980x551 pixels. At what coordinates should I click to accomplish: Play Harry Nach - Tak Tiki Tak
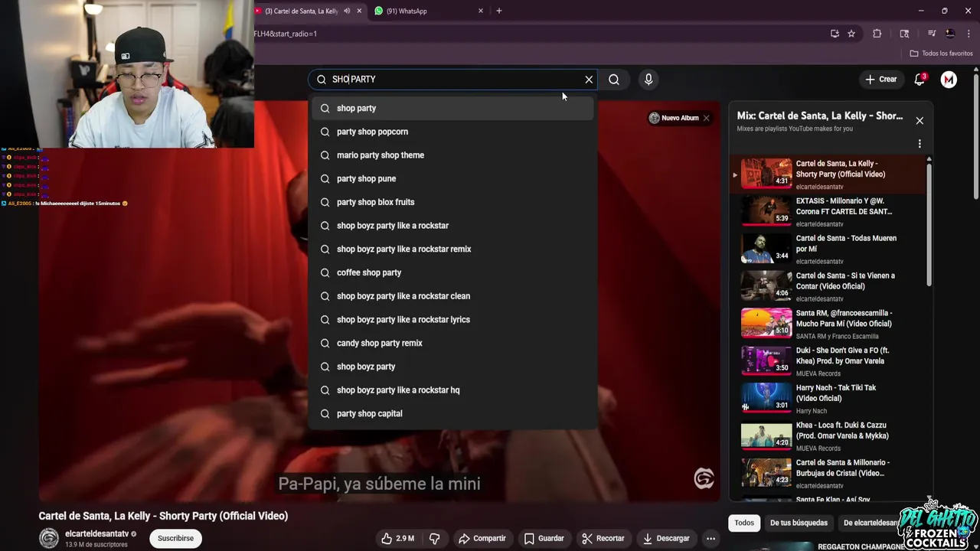pos(827,397)
